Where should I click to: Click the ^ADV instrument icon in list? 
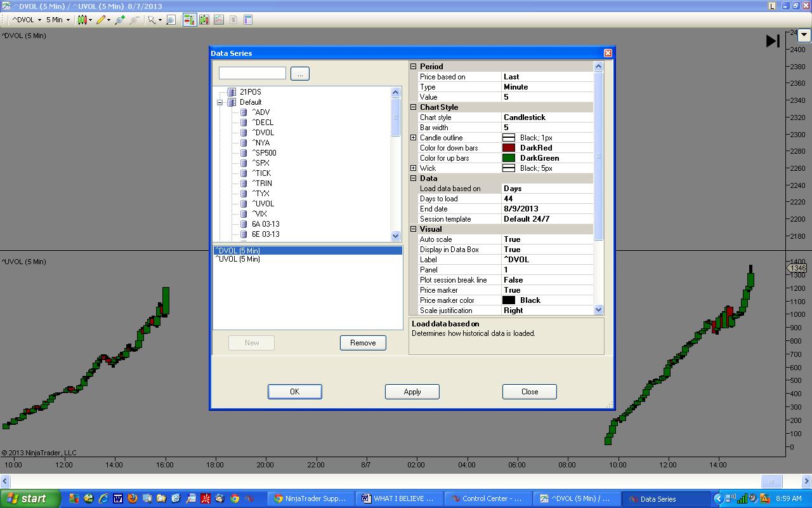(244, 112)
